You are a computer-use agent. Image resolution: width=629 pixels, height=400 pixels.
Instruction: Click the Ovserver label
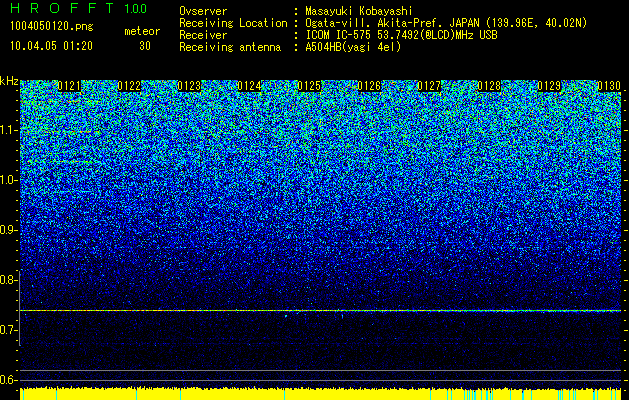pyautogui.click(x=203, y=11)
